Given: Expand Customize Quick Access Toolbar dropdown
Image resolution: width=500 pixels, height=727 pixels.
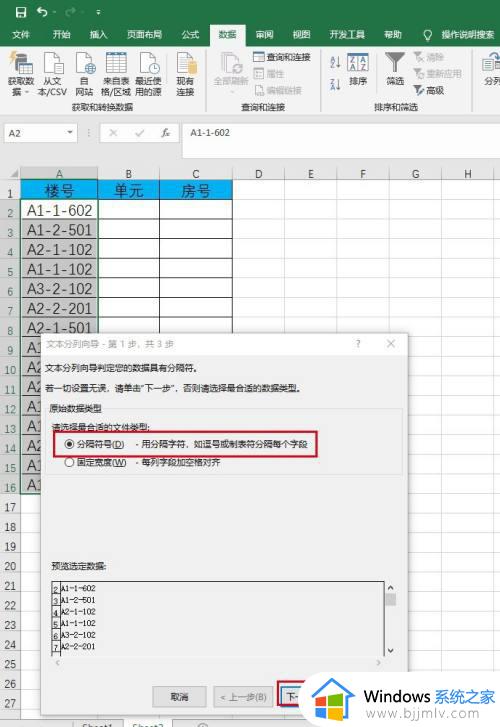Looking at the screenshot, I should (98, 12).
